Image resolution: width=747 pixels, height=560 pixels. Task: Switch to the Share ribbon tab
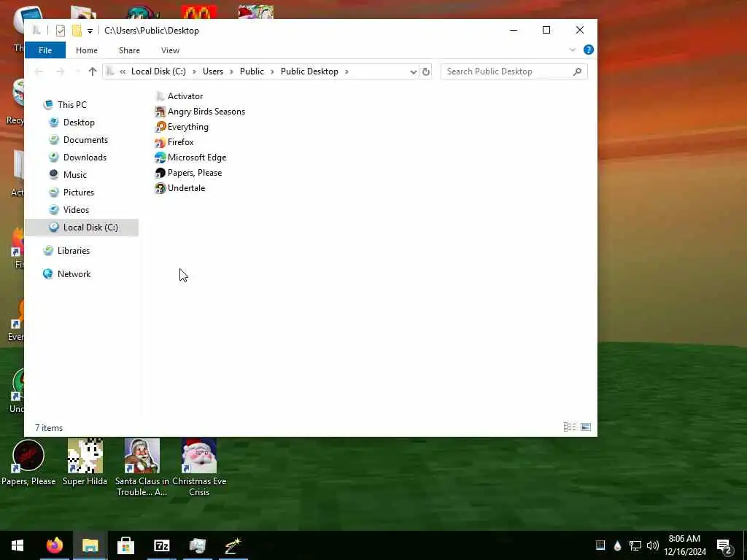(x=130, y=50)
